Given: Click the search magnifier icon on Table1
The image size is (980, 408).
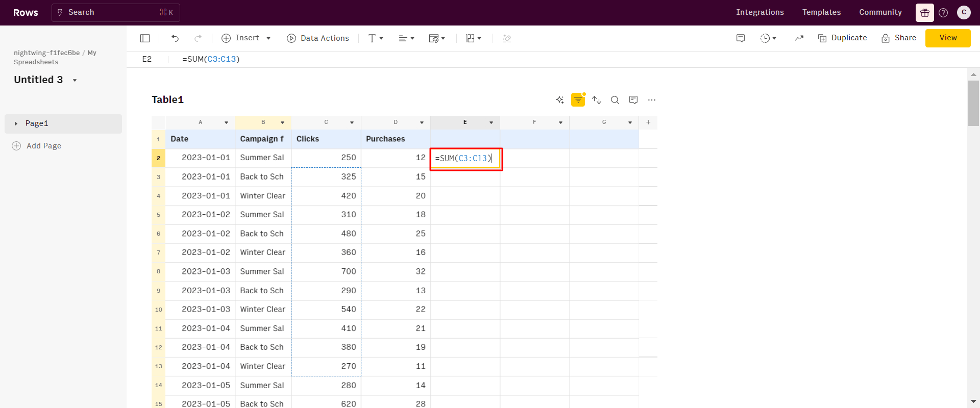Looking at the screenshot, I should [x=615, y=100].
